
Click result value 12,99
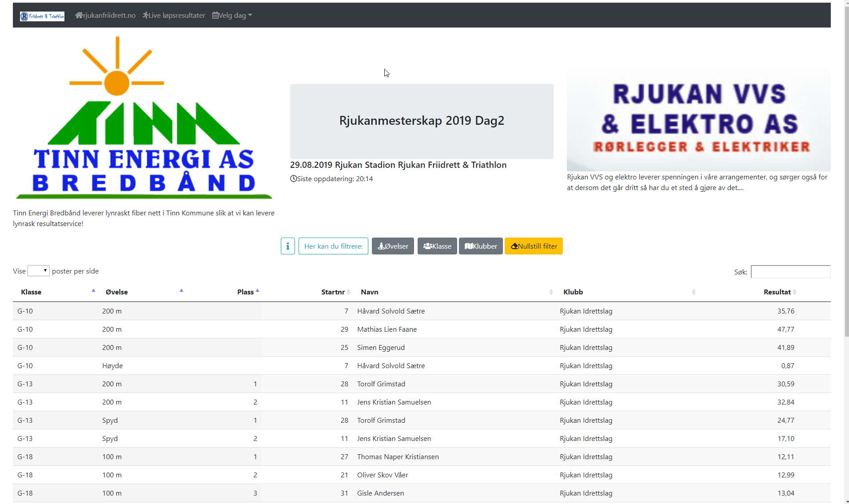(x=785, y=475)
